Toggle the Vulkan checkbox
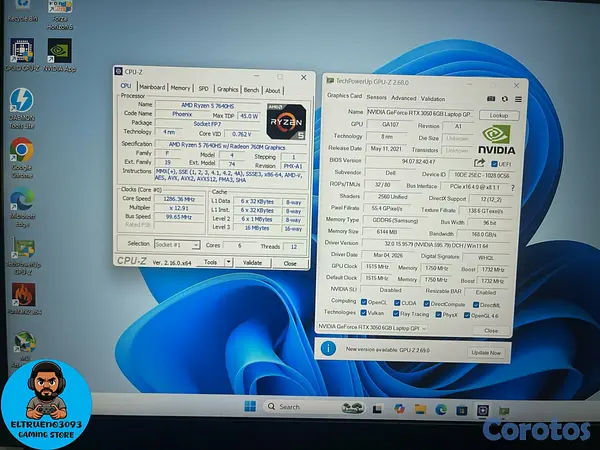 pos(364,313)
